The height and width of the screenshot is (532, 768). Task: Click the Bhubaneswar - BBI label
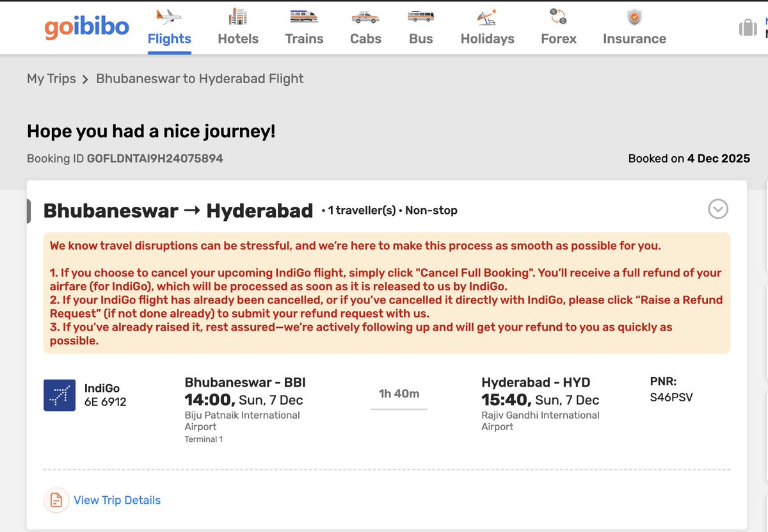click(245, 382)
